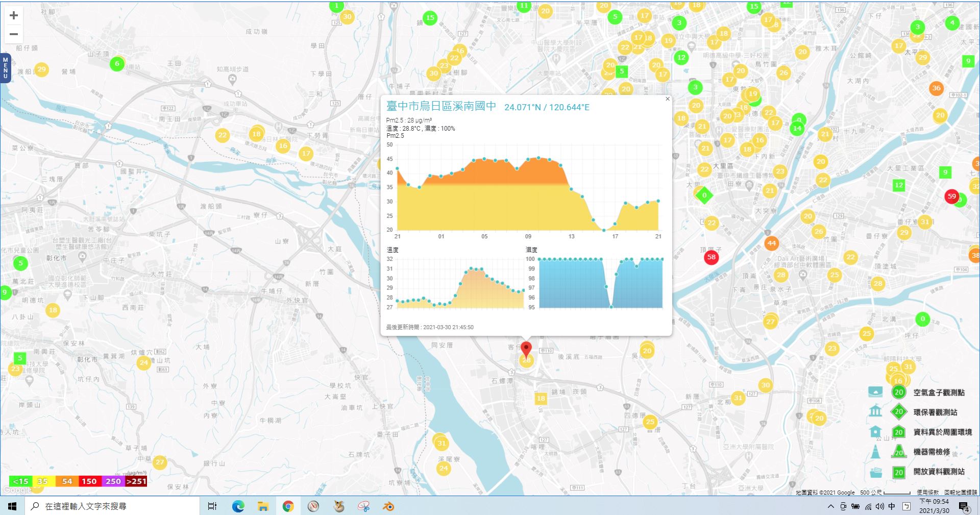Select the green marker showing 14

click(797, 128)
